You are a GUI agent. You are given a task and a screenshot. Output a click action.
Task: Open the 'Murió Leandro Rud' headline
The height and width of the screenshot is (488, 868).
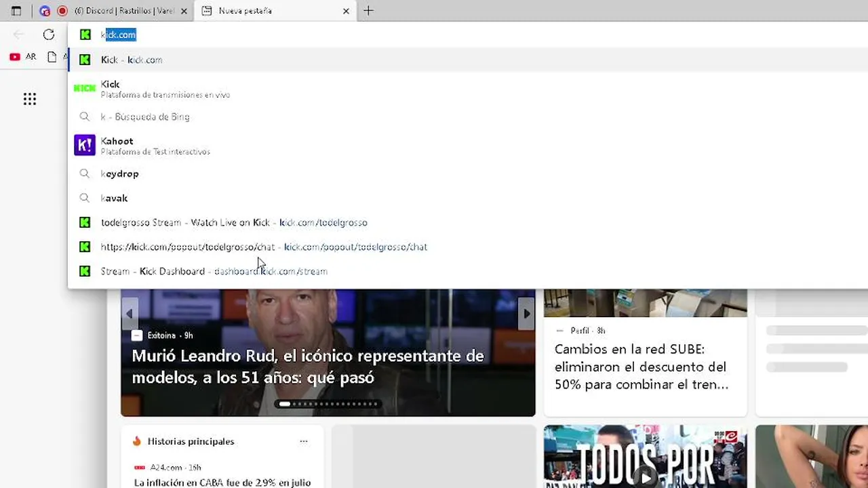point(308,367)
